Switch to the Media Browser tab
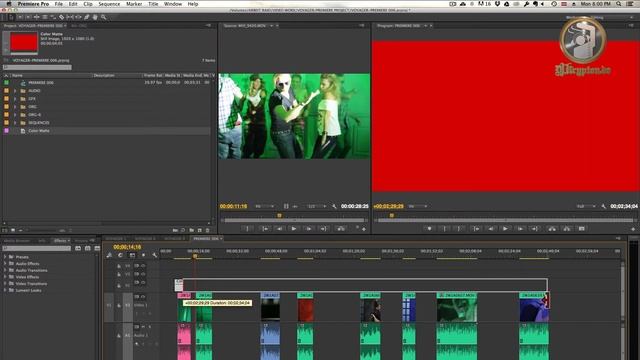 click(17, 241)
